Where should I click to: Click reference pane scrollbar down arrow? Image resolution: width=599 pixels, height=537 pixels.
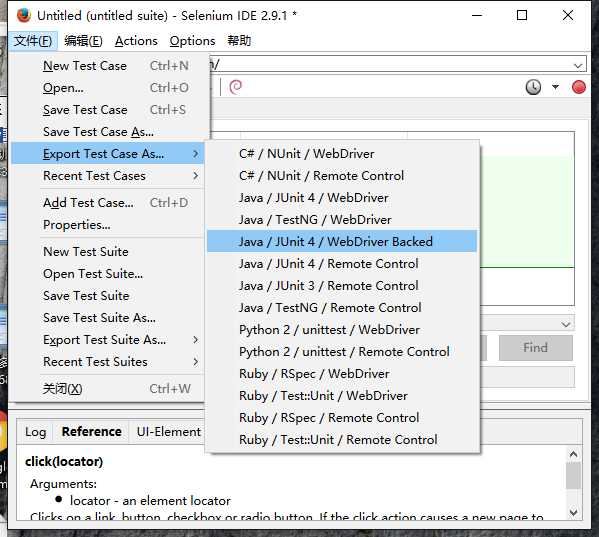(x=573, y=512)
